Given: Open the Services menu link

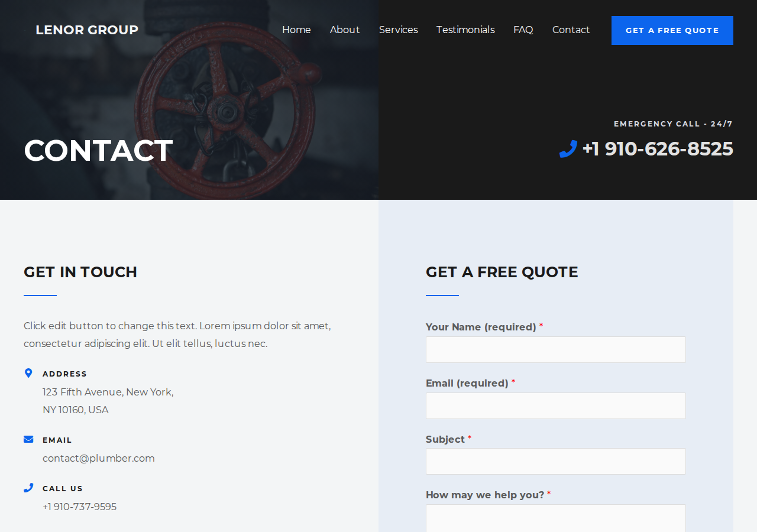Looking at the screenshot, I should point(399,30).
